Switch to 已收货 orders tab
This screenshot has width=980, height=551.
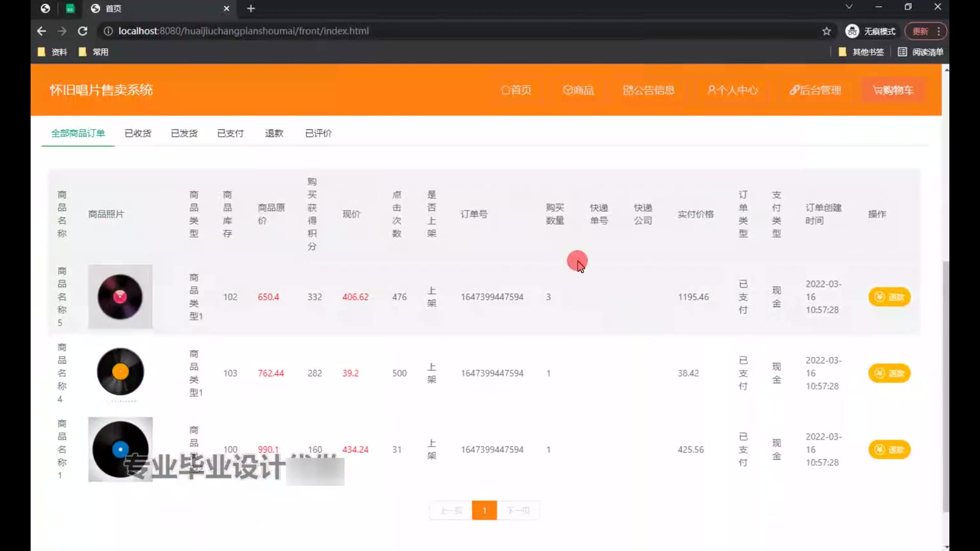pos(138,133)
